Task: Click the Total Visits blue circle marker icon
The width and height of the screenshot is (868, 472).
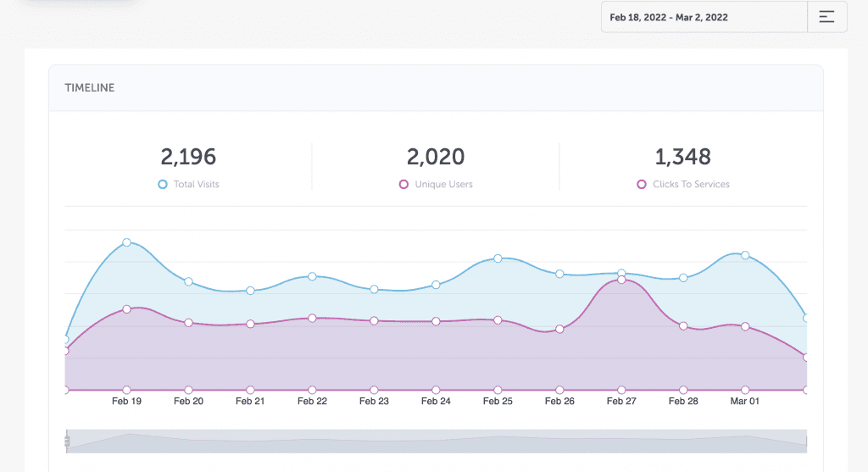Action: pyautogui.click(x=162, y=184)
